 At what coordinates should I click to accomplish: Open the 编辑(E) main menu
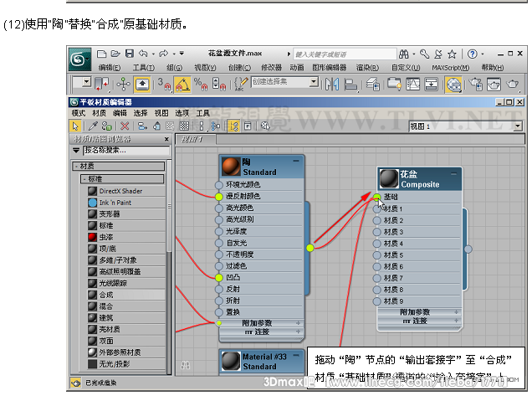click(x=110, y=68)
